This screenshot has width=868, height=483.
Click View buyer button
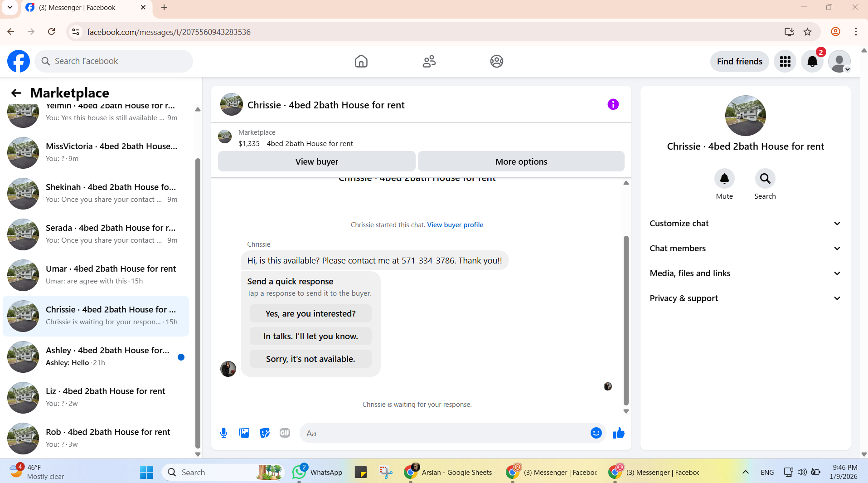[x=316, y=161]
